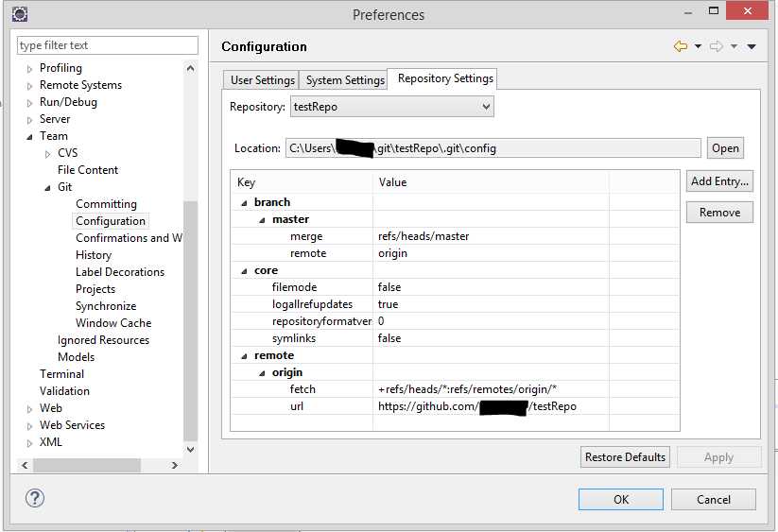The width and height of the screenshot is (778, 532).
Task: Open Confirmations and Warnings page
Action: tap(129, 238)
